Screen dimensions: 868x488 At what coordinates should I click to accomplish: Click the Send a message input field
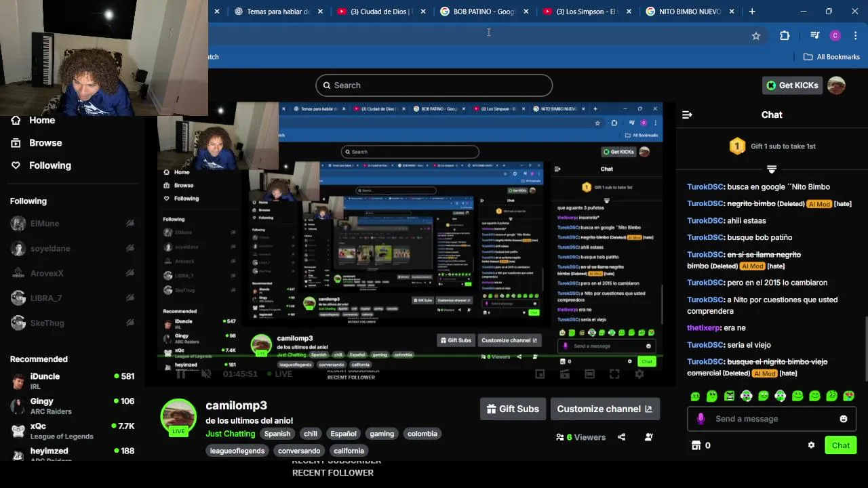click(772, 419)
